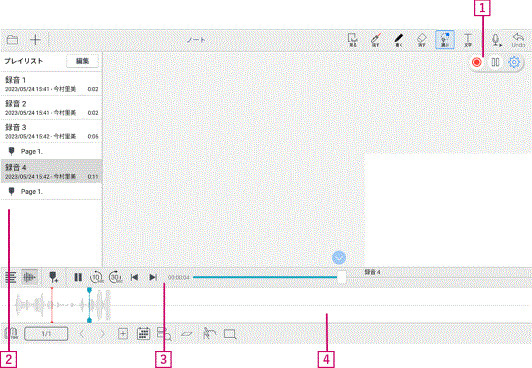Viewport: 532px width, 368px height.
Task: Click the playback position slider handle
Action: (x=342, y=277)
